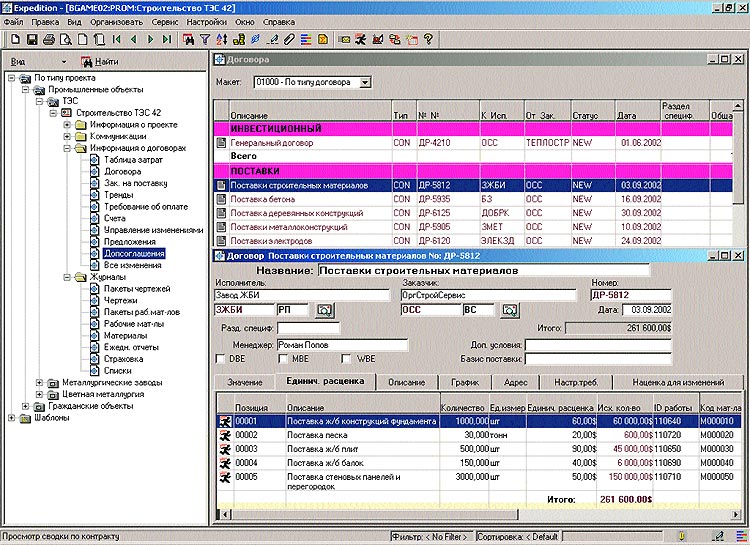Expand the Металлургические заводы tree node
This screenshot has height=545, width=750.
tap(39, 382)
